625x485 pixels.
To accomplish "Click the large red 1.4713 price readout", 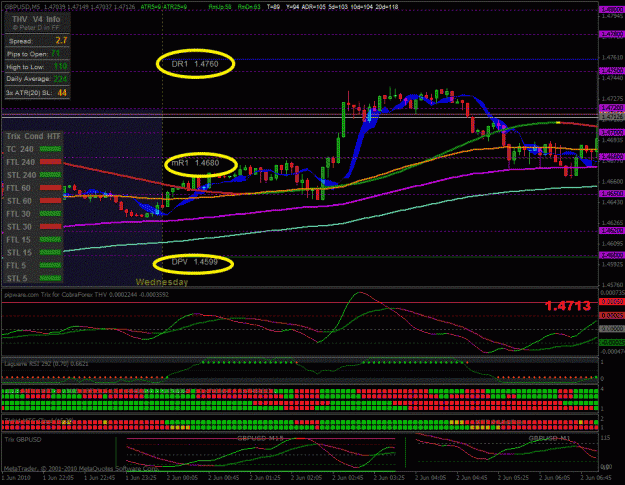I will click(568, 306).
